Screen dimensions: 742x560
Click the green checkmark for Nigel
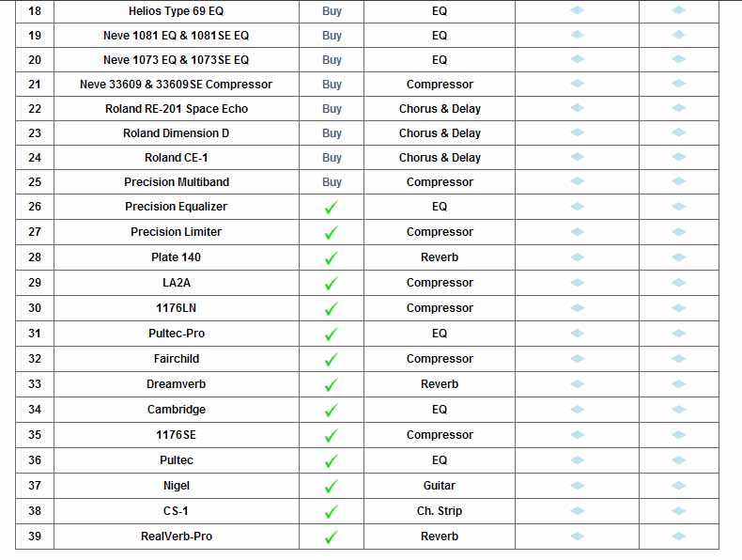331,487
